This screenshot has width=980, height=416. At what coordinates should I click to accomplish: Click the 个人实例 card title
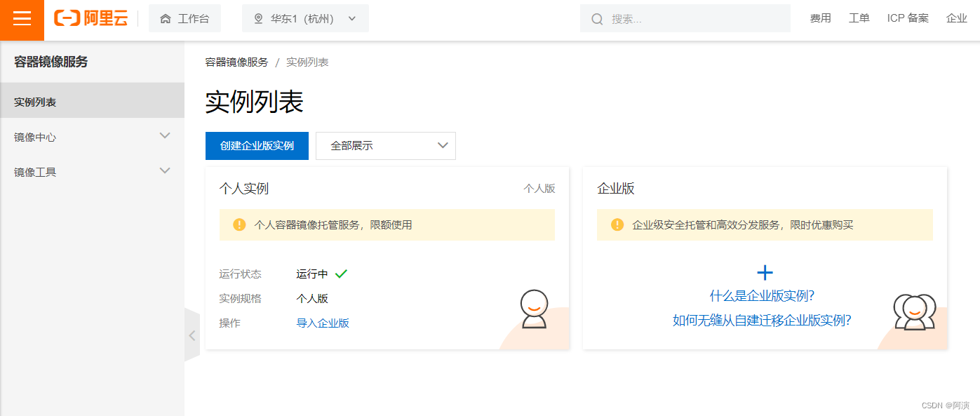click(x=243, y=188)
